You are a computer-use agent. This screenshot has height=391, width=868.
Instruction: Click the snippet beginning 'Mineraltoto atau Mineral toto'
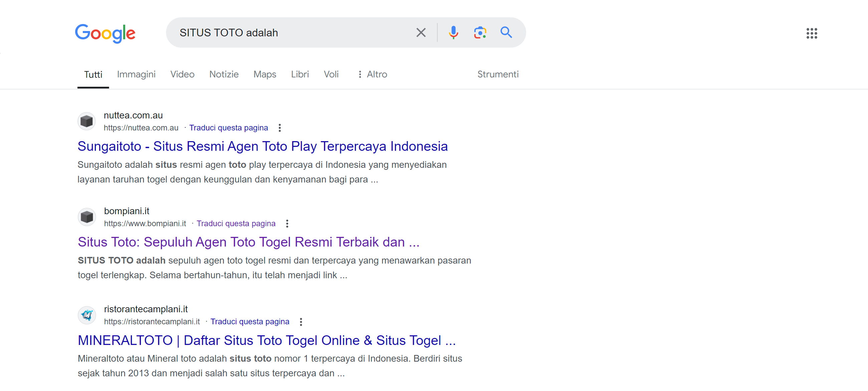(x=269, y=366)
